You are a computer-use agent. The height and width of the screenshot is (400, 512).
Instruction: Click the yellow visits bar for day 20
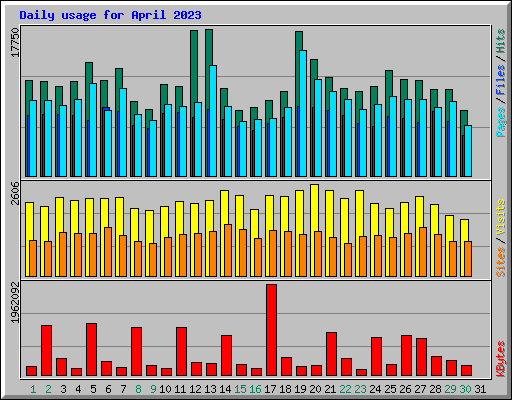pos(315,208)
